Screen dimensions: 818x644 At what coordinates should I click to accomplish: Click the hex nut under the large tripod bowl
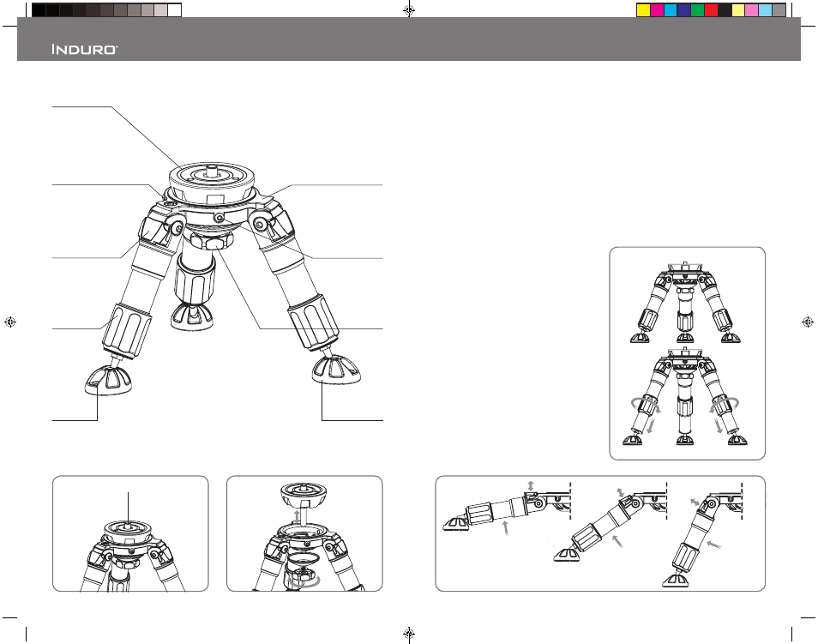point(211,242)
